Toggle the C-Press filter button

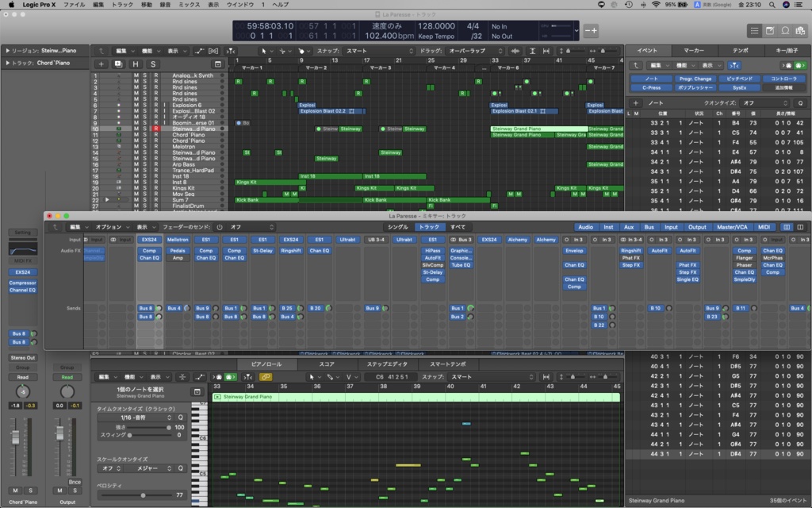pos(652,87)
